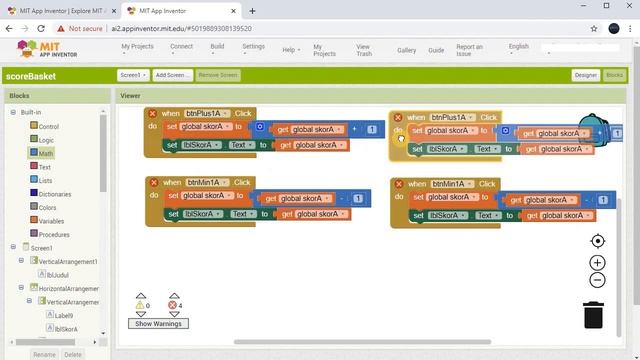Reload the browser page
This screenshot has width=640, height=360.
[x=41, y=29]
